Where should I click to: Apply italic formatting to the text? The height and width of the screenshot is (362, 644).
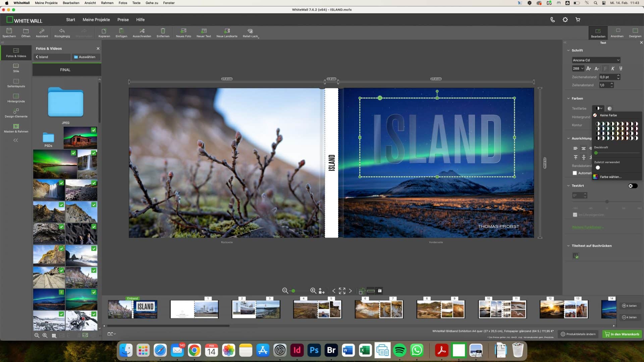click(612, 68)
